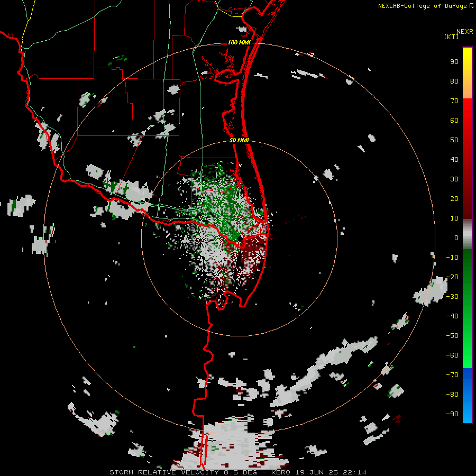
Task: Click the -80 value on velocity scale
Action: 452,395
